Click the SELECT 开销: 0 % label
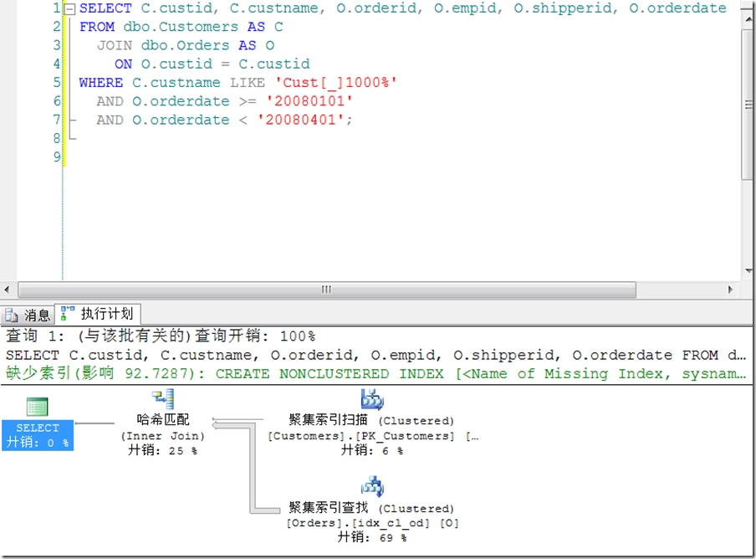756x559 pixels. tap(38, 435)
